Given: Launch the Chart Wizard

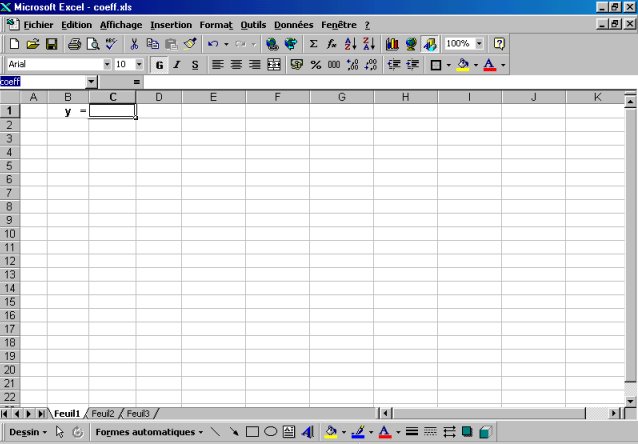Looking at the screenshot, I should coord(392,44).
